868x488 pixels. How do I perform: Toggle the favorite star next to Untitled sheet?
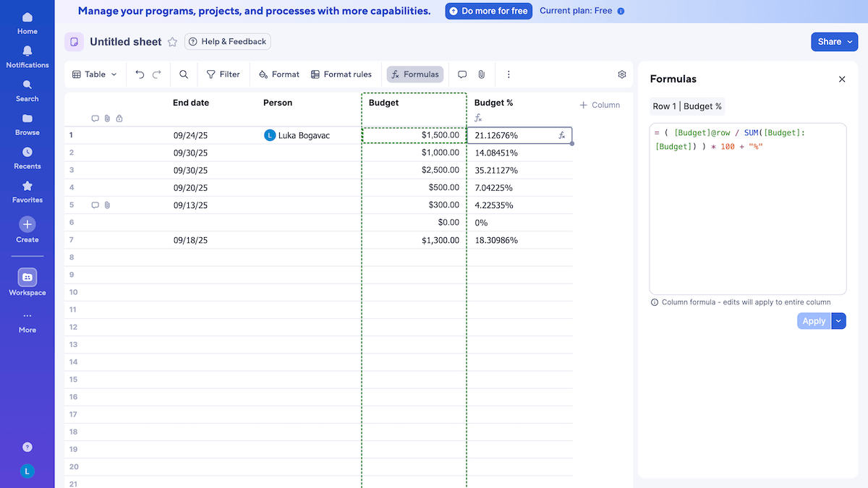point(172,42)
